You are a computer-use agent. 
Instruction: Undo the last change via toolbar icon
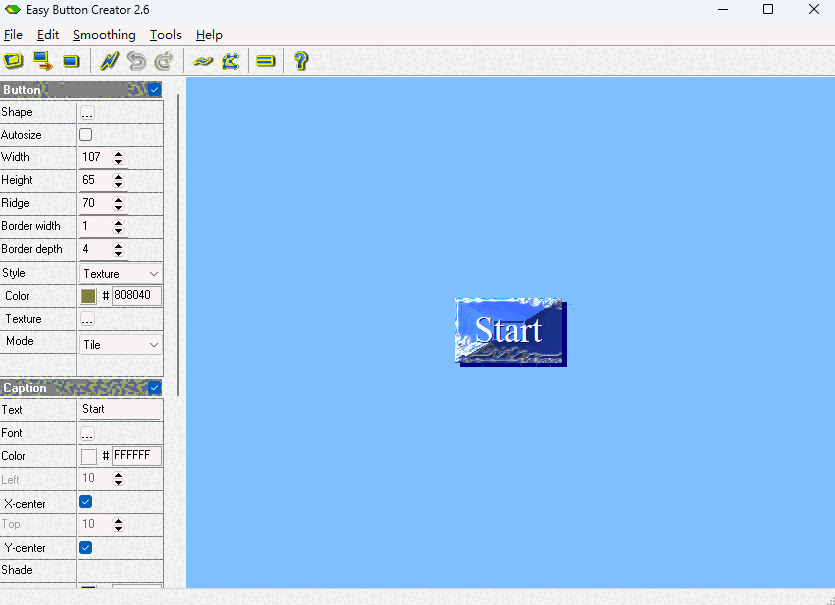136,61
